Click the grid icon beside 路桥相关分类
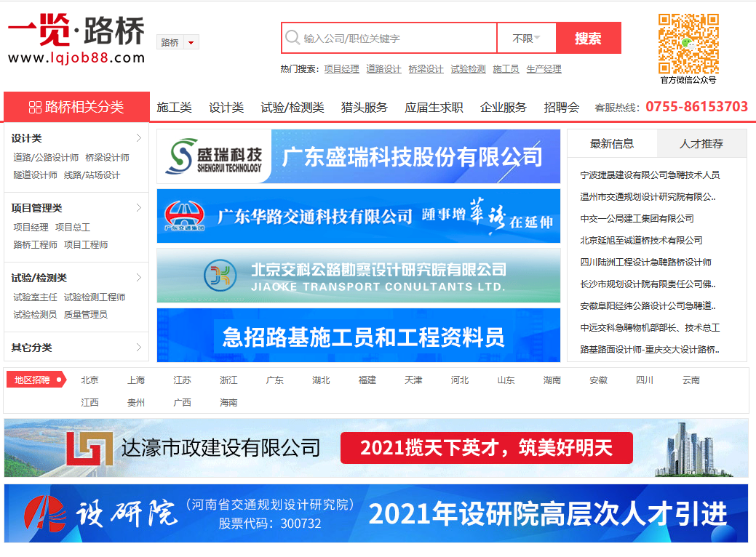756x557 pixels. point(35,107)
